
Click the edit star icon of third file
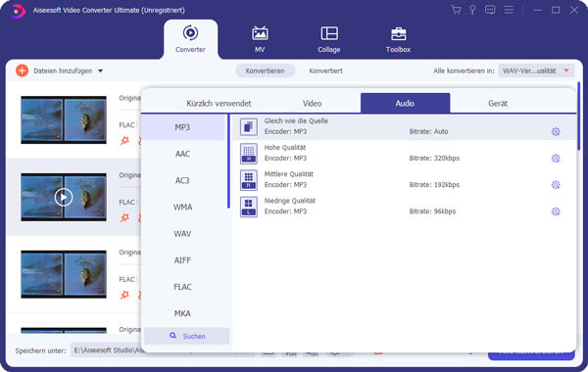pyautogui.click(x=124, y=295)
